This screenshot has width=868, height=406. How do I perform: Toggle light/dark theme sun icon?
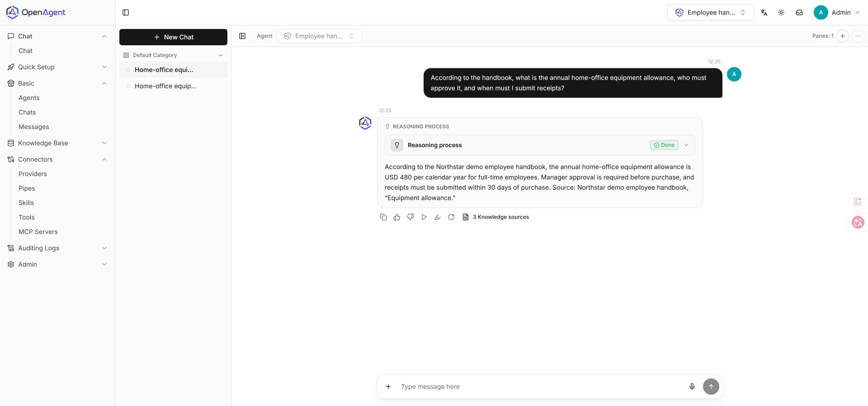point(781,13)
